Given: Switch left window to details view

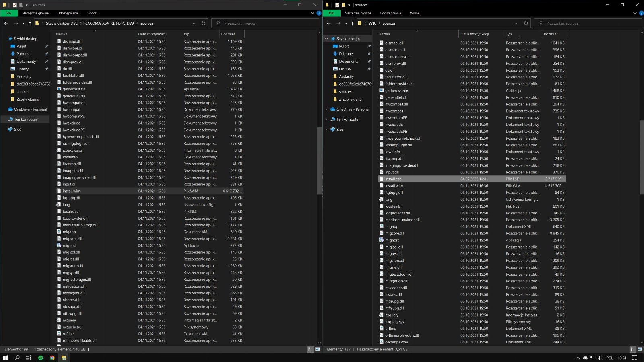Looking at the screenshot, I should click(x=310, y=349).
